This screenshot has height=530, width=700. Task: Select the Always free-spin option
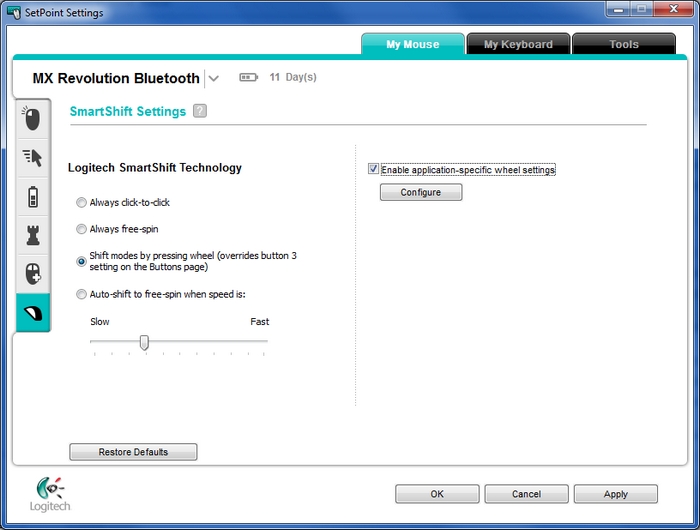[82, 229]
